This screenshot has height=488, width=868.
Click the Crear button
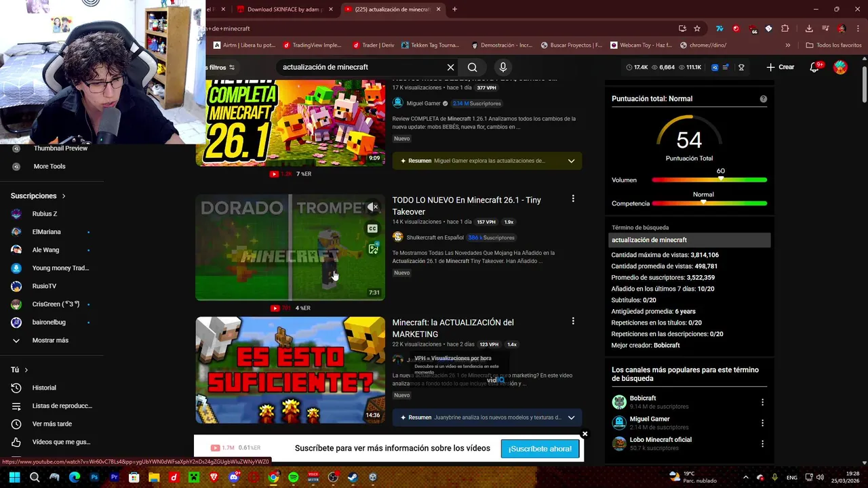[781, 67]
